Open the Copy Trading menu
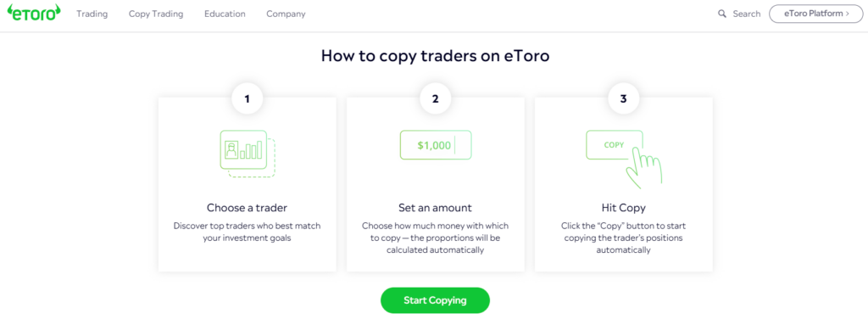The height and width of the screenshot is (325, 868). [156, 14]
